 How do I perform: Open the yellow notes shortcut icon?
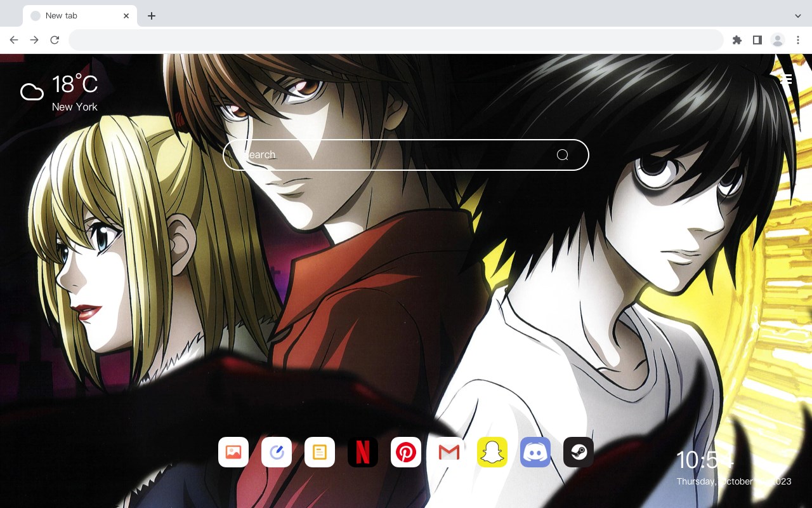(320, 452)
